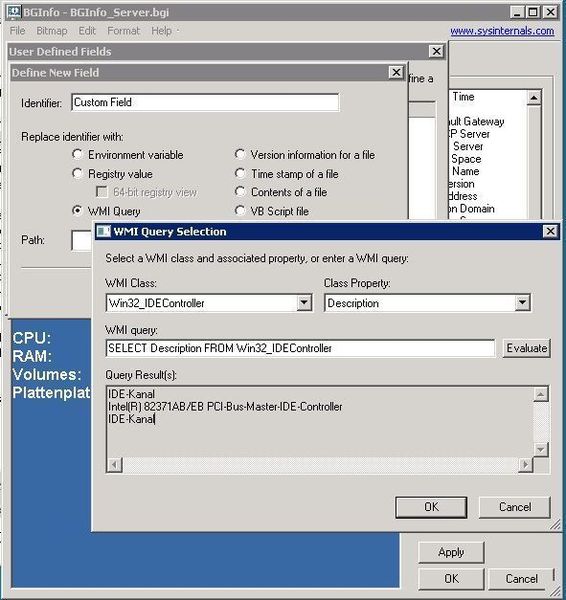Open the File menu

click(18, 31)
